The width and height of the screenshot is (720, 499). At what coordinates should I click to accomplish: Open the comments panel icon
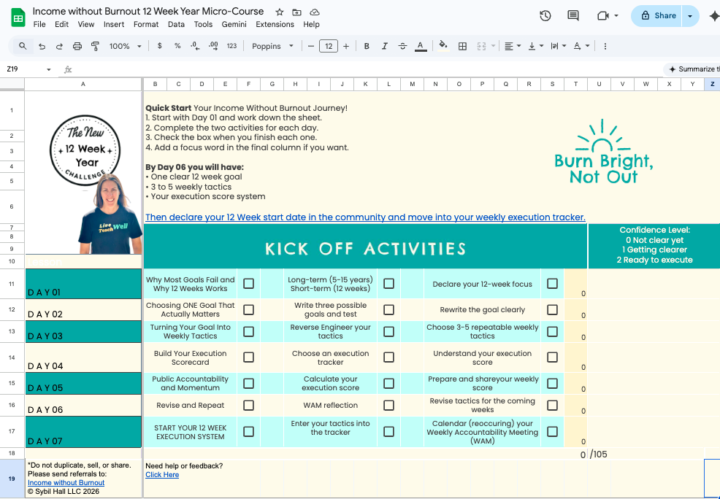[573, 16]
